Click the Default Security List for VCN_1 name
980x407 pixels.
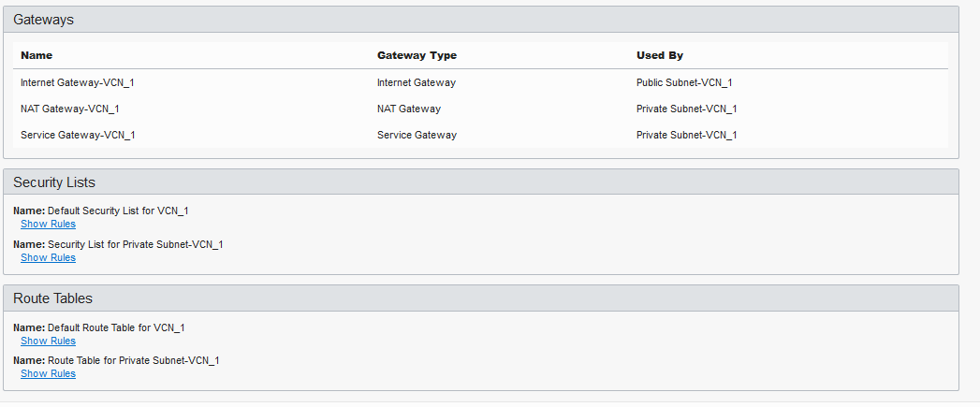[x=118, y=211]
